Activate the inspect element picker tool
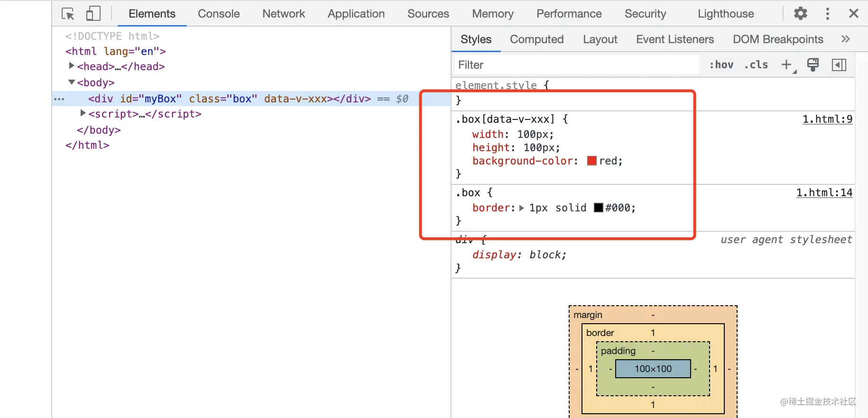This screenshot has height=418, width=868. [68, 14]
